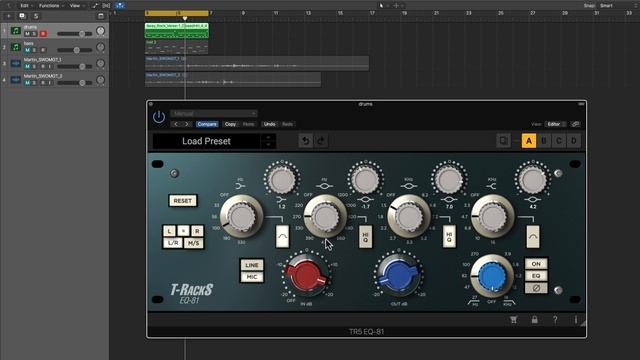Select previous preset with left arrow
640x360 pixels.
(176, 124)
